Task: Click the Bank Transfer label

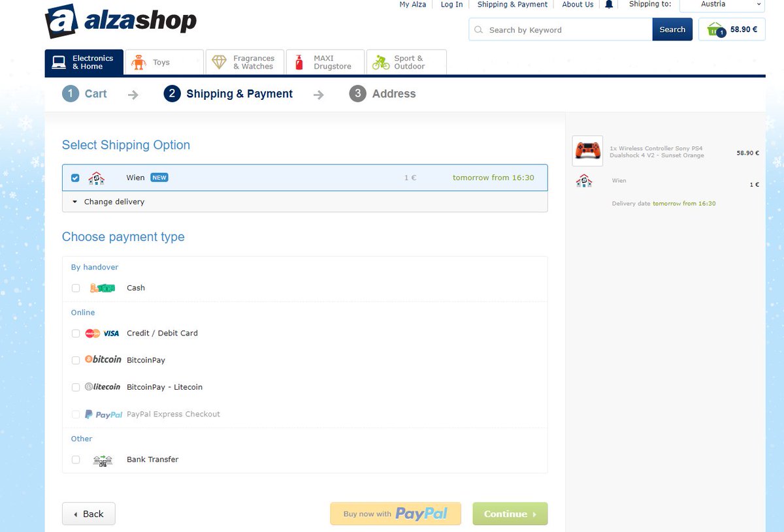Action: 152,460
